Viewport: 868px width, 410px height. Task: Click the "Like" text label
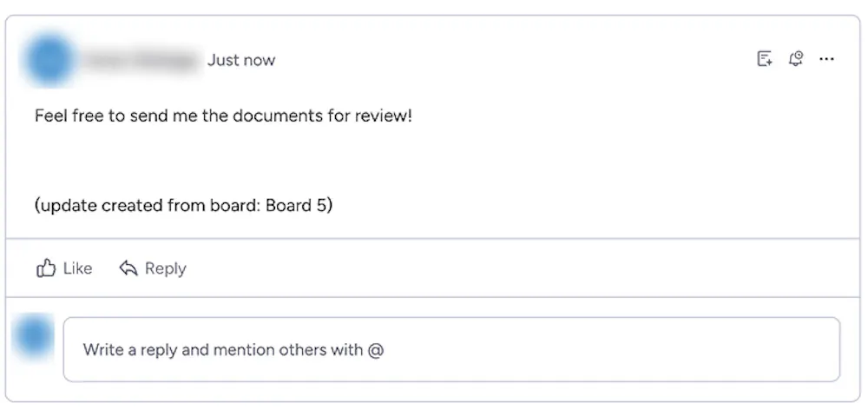[77, 268]
